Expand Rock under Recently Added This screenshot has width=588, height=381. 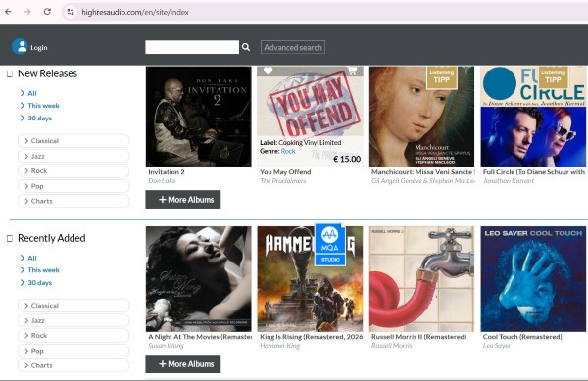point(73,335)
